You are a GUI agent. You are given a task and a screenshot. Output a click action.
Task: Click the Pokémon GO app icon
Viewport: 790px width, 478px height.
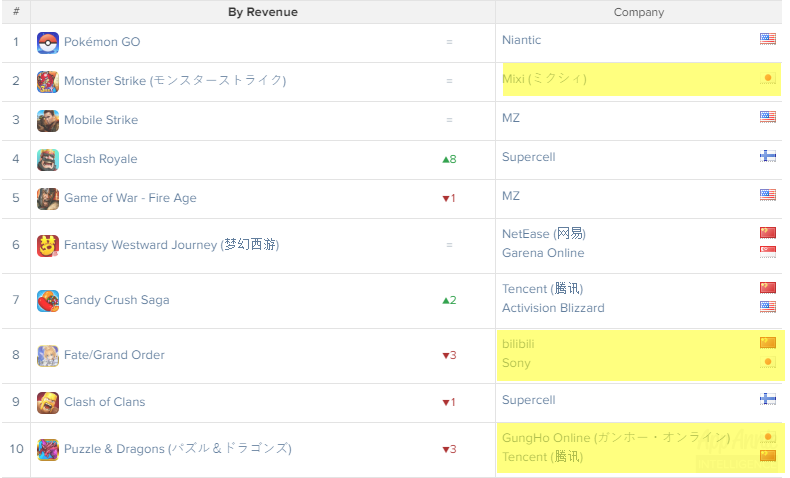(48, 43)
